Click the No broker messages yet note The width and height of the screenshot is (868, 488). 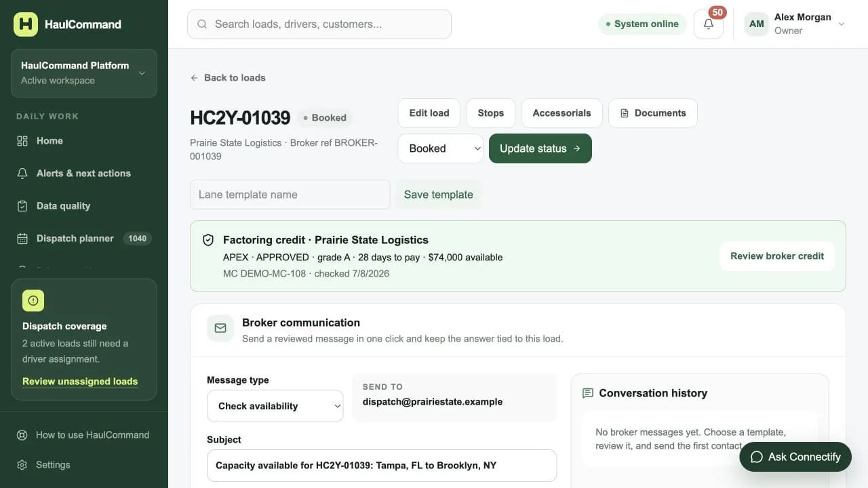(700, 439)
